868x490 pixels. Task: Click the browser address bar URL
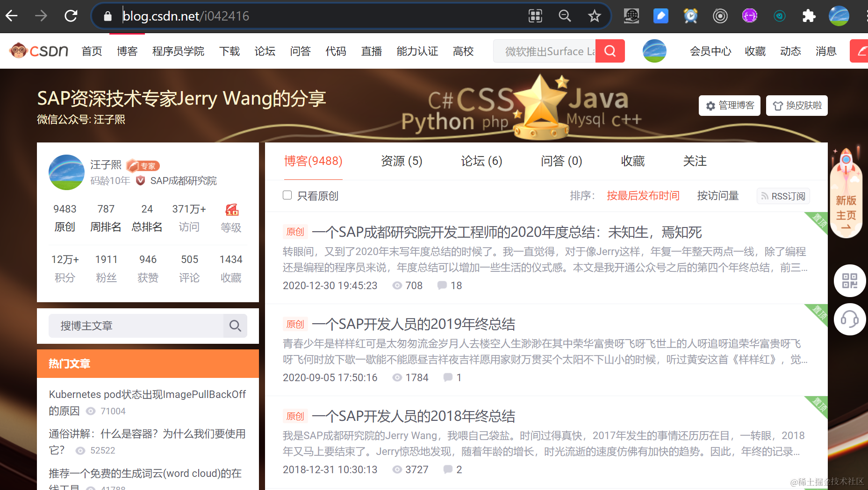click(x=186, y=16)
